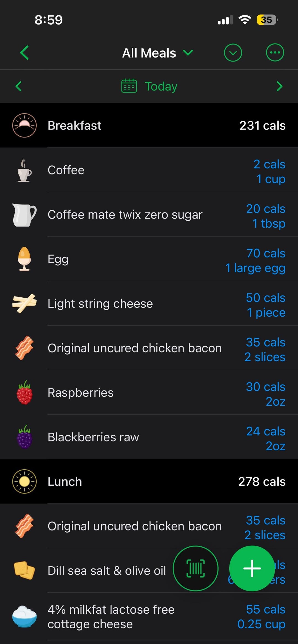Open the All Meals dropdown

[157, 53]
